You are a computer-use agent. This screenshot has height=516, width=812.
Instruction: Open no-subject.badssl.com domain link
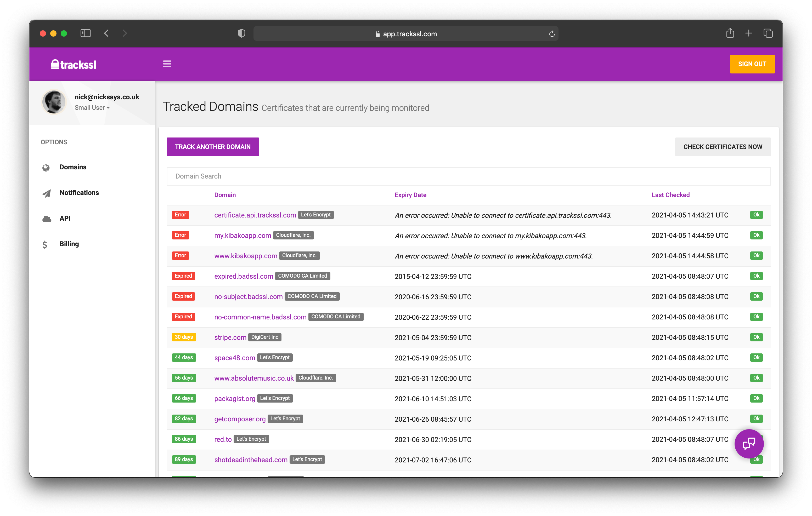(248, 297)
